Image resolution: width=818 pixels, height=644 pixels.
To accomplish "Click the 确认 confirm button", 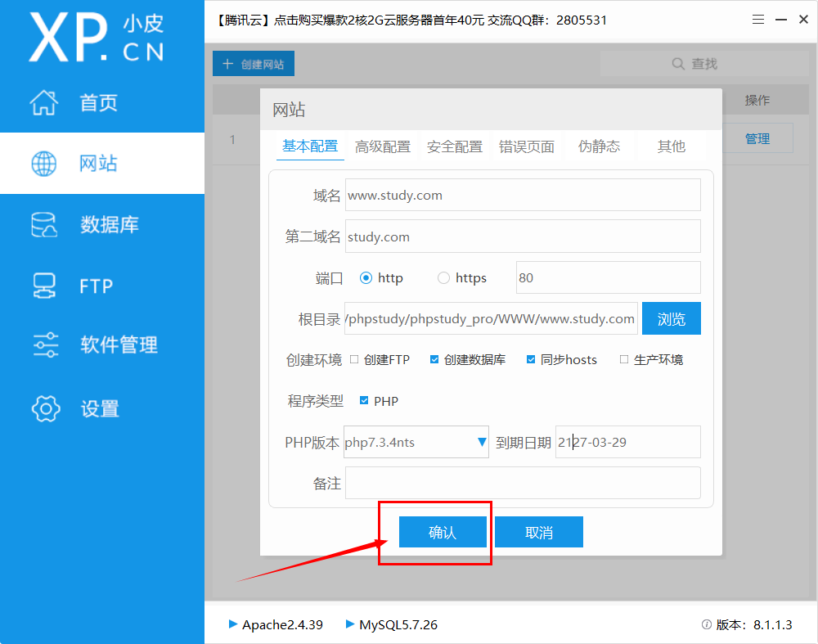I will 443,532.
